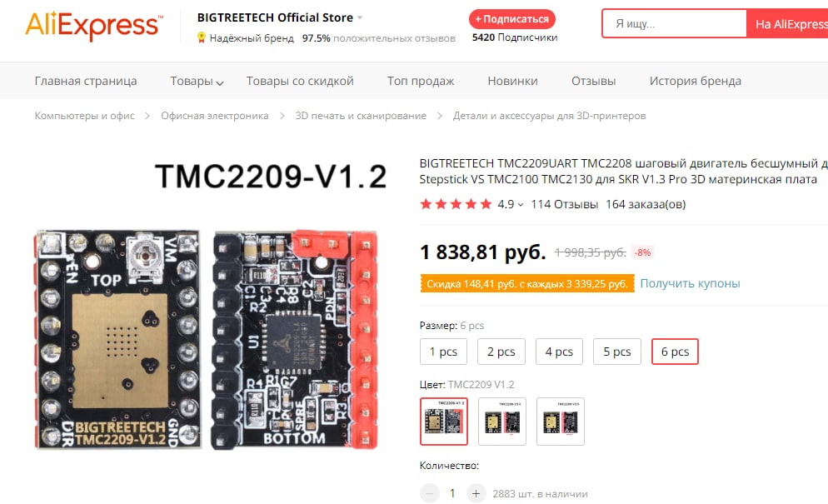Select the second color variant thumbnail

(x=502, y=421)
